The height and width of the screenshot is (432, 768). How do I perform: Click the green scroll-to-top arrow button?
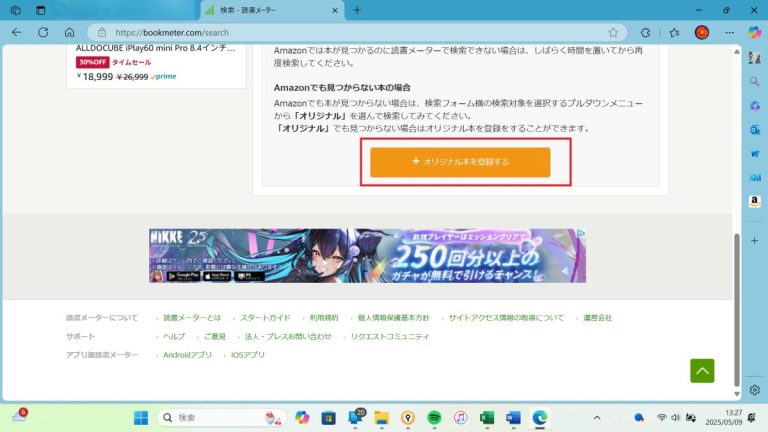pyautogui.click(x=702, y=370)
